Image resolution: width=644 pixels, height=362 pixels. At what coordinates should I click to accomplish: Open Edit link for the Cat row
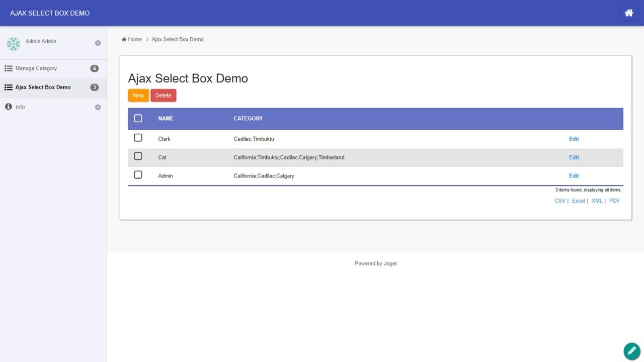(x=574, y=157)
